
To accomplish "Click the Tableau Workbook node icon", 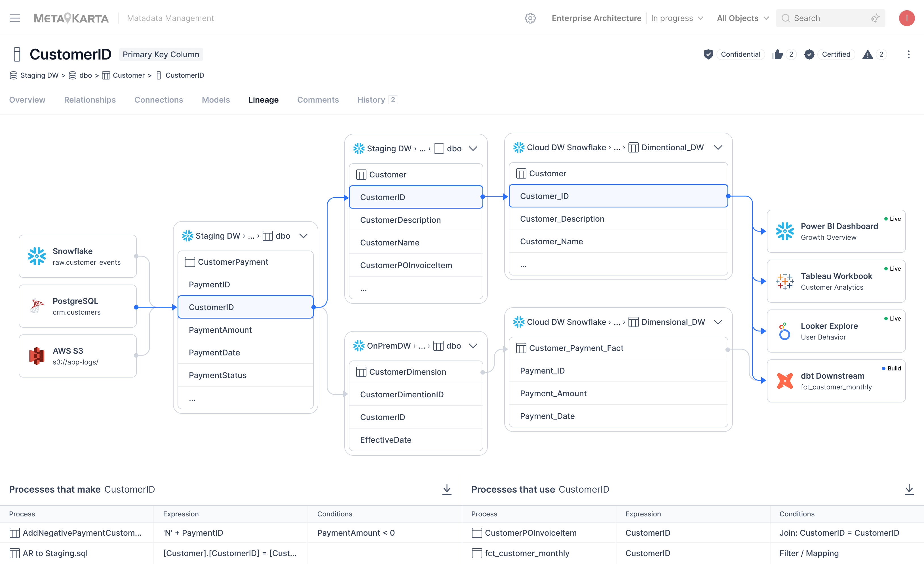I will pos(784,281).
